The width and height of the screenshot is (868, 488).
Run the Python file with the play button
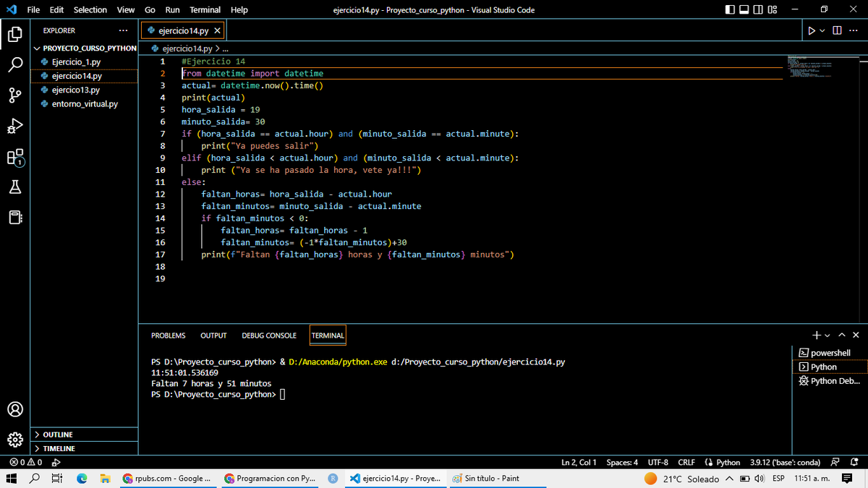coord(811,30)
